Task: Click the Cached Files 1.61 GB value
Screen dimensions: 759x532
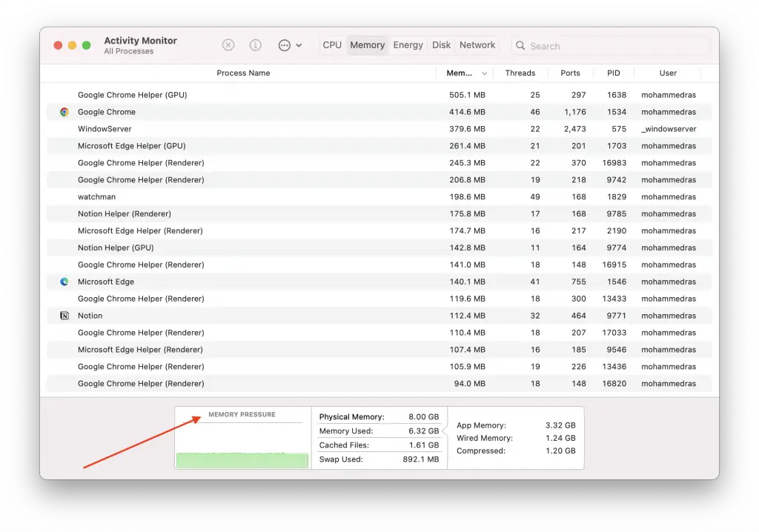Action: coord(423,445)
